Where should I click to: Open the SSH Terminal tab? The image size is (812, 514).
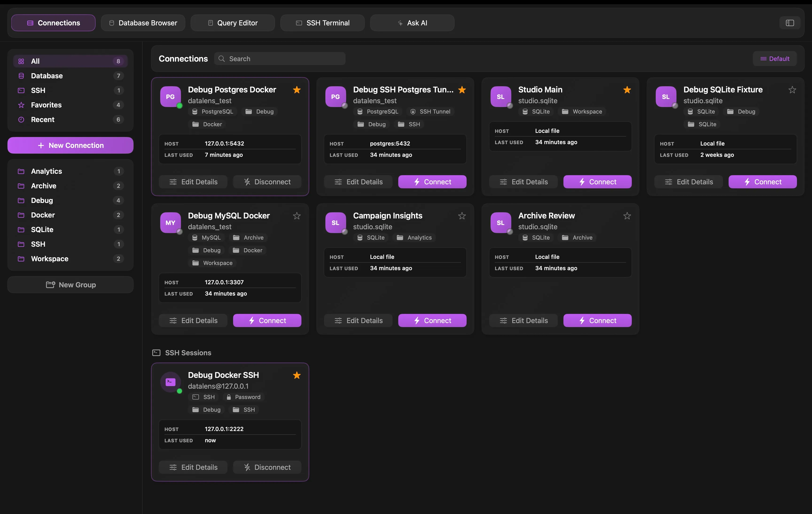pyautogui.click(x=323, y=23)
